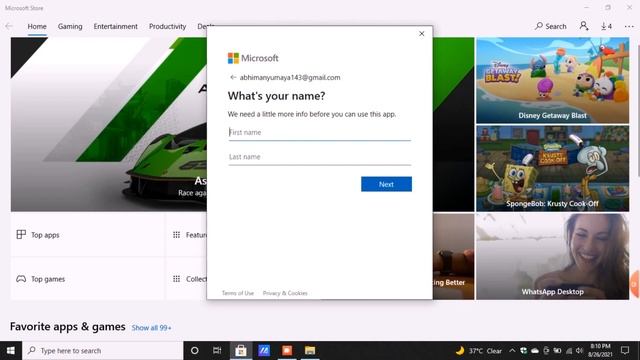Open SpongeBob: Krusty Cook-Off tile
This screenshot has height=360, width=640.
553,169
